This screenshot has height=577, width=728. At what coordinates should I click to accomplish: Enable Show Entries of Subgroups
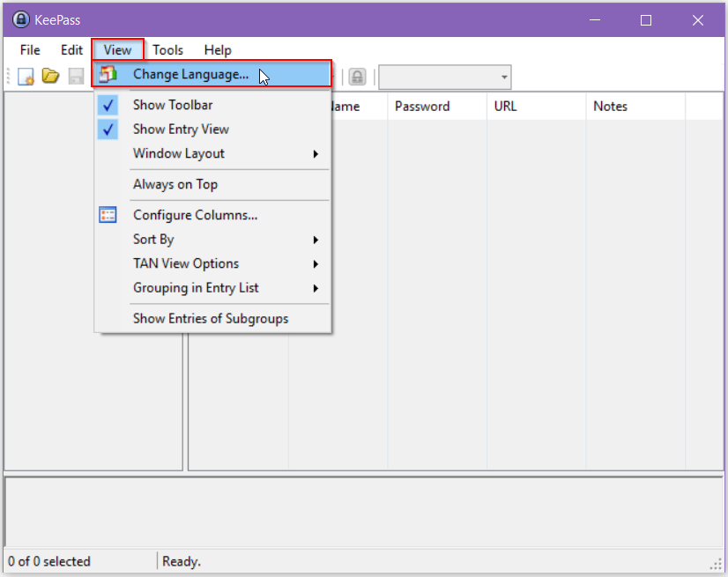click(x=212, y=318)
